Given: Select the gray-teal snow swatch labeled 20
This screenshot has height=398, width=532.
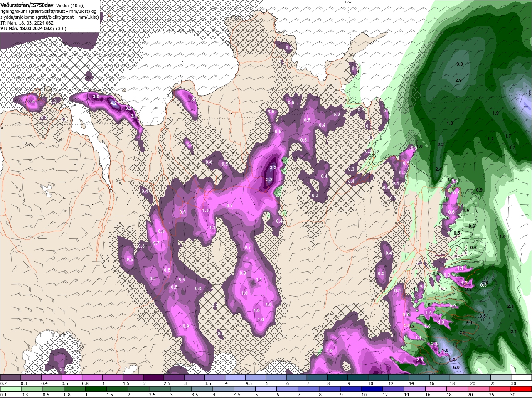Looking at the screenshot, I should (x=481, y=377).
